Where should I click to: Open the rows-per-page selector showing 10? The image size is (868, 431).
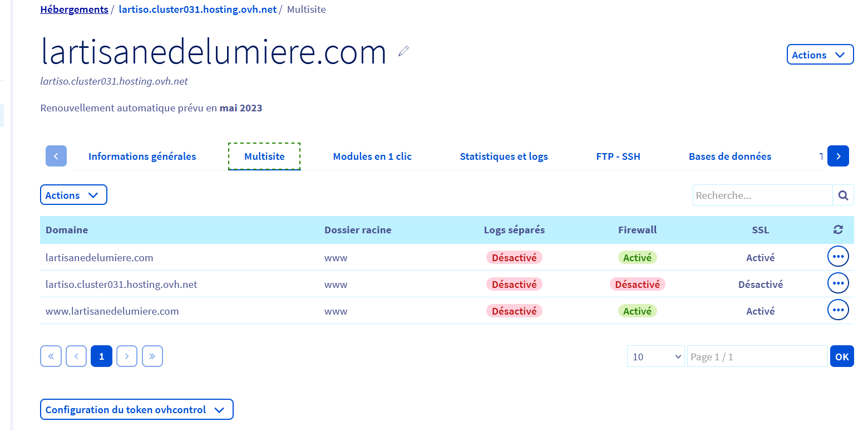(657, 357)
